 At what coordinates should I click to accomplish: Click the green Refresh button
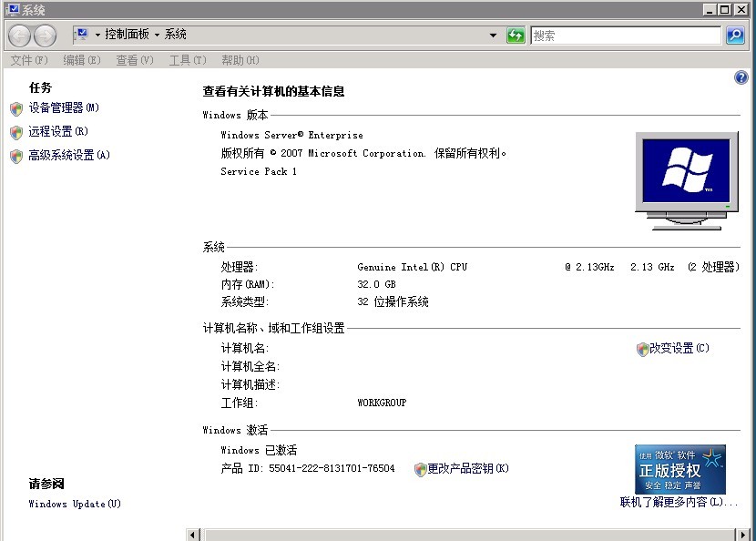click(516, 36)
